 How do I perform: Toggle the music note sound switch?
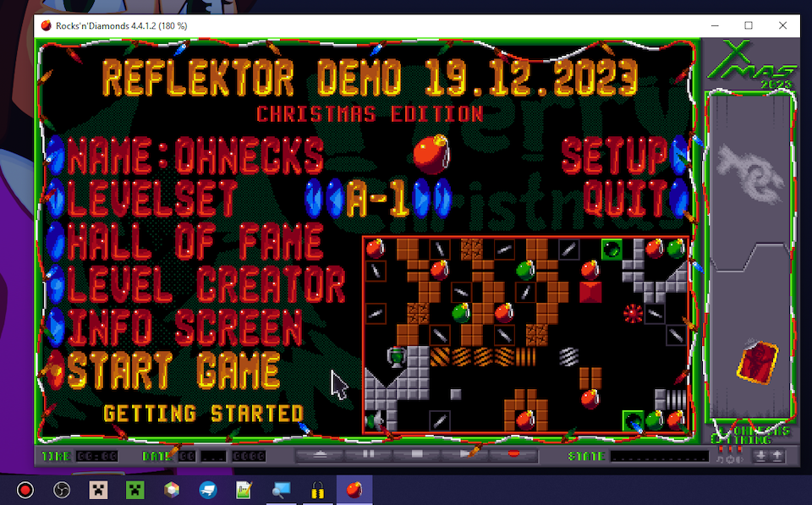[x=721, y=458]
